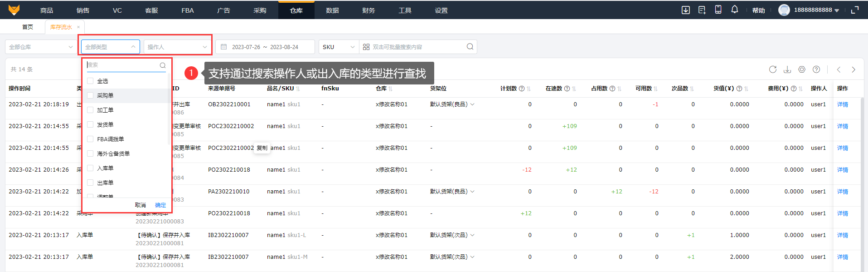Screen dimensions: 868x272
Task: Click the download center icon in header
Action: [x=686, y=10]
